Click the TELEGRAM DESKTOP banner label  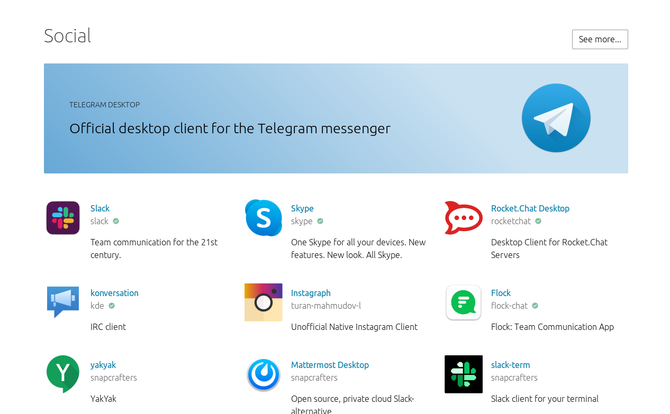[x=105, y=105]
